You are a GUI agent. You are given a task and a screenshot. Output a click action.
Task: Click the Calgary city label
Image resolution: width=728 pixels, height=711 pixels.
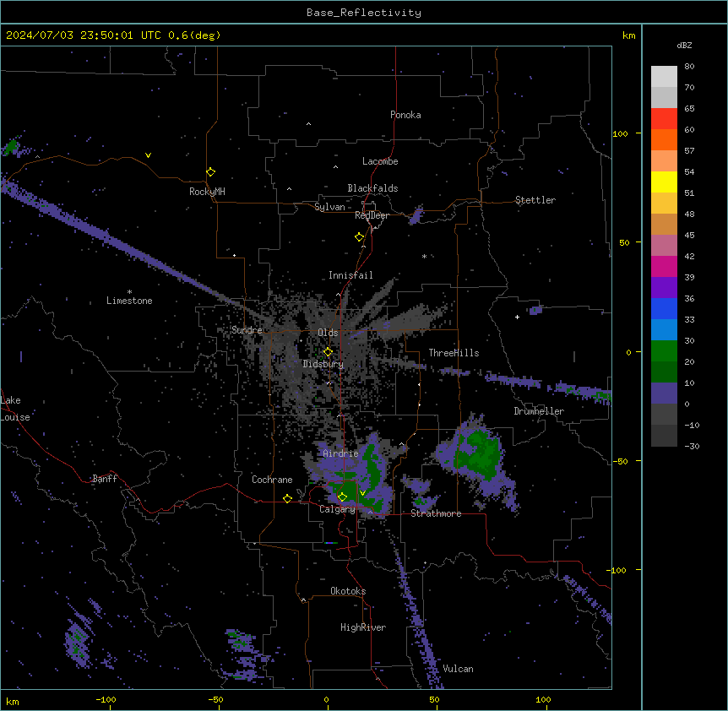[337, 509]
